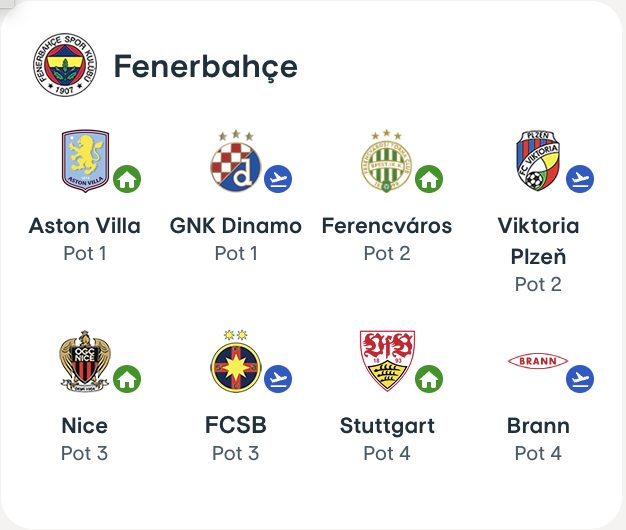This screenshot has width=626, height=530.
Task: Click the Ferencváros club crest
Action: pos(386,161)
